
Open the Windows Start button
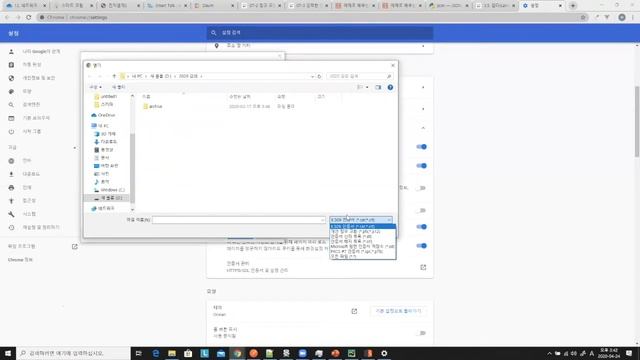pos(8,353)
